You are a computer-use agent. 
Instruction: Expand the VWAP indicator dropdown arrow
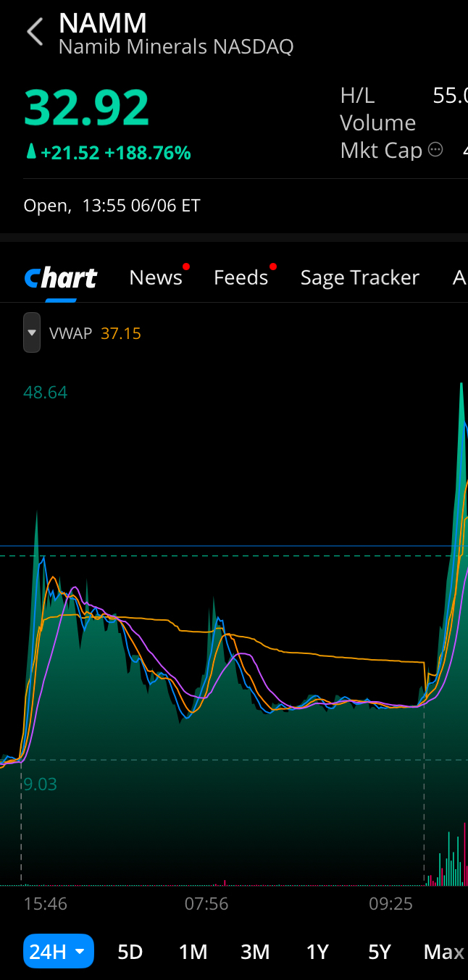pos(32,332)
